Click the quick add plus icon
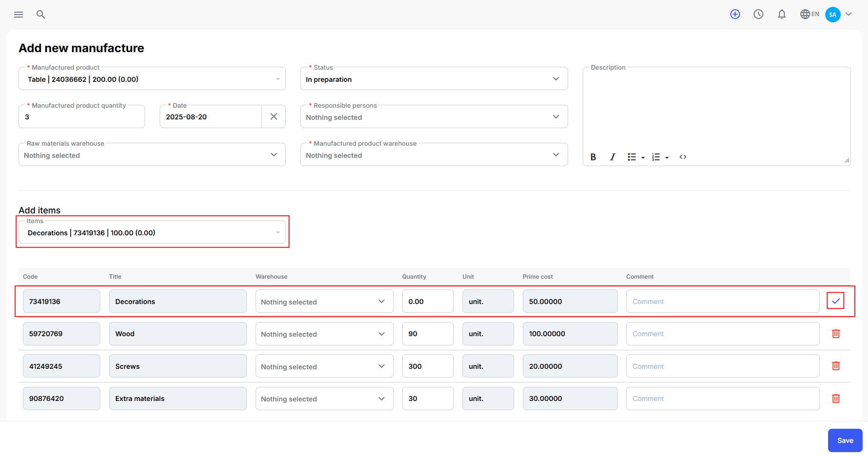The width and height of the screenshot is (868, 457). point(735,14)
